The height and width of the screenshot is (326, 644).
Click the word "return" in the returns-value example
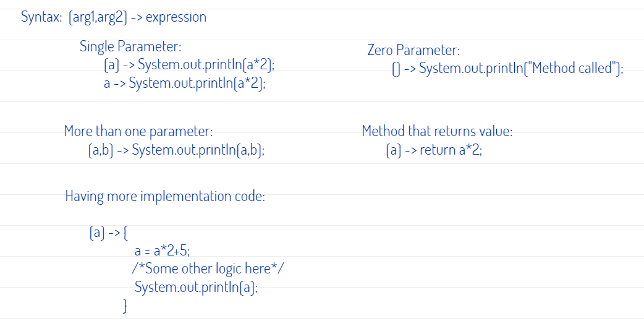point(438,150)
